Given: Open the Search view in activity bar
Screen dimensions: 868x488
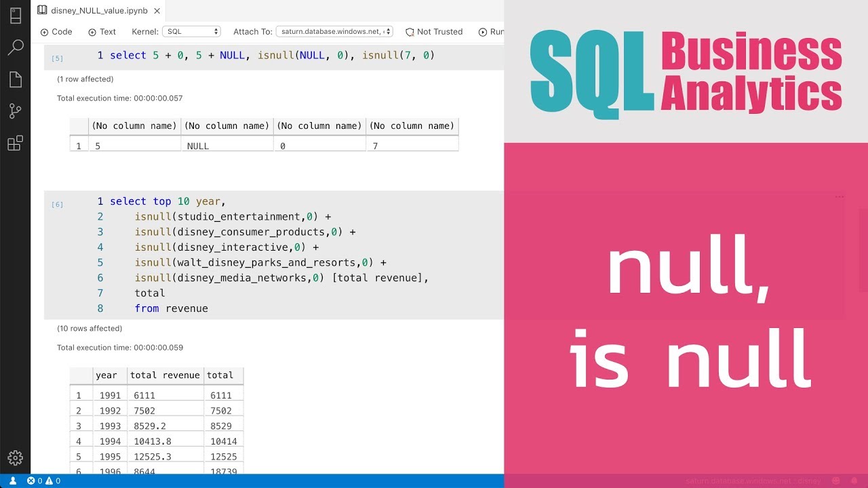Looking at the screenshot, I should [15, 47].
